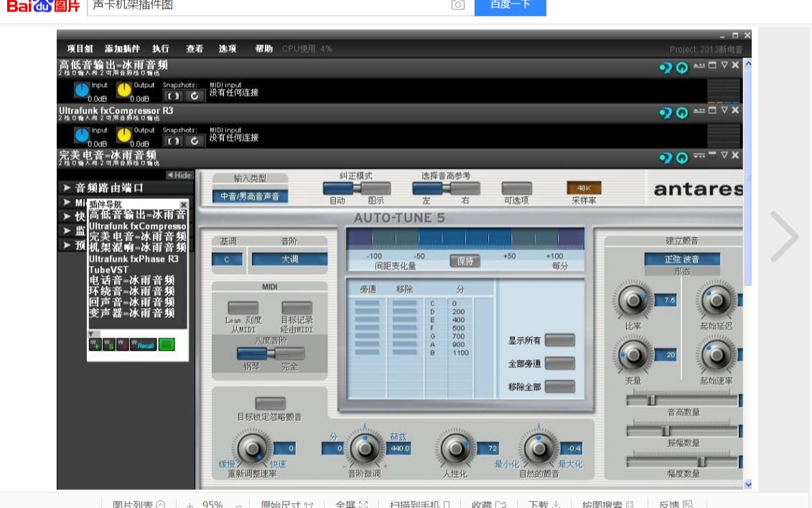
Task: Open dropdown triangle on 完美电音 row
Action: [x=724, y=155]
